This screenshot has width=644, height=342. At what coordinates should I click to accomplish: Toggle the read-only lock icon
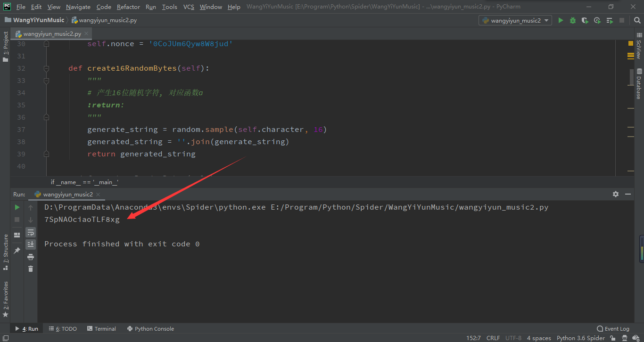click(613, 338)
